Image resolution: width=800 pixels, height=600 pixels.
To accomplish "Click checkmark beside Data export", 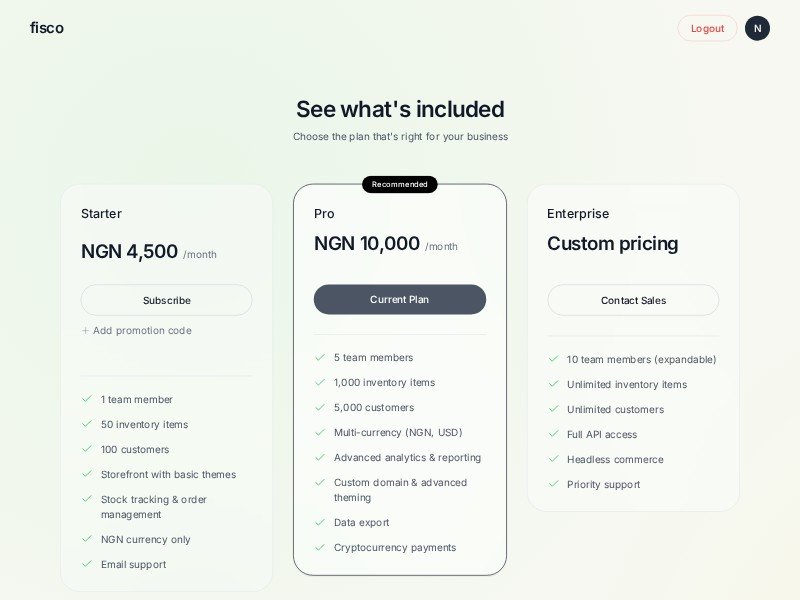I will [320, 522].
